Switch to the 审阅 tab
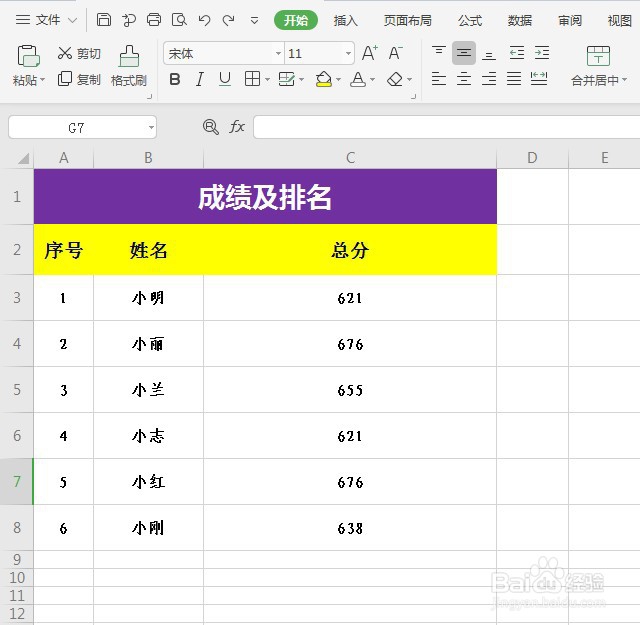 (570, 20)
